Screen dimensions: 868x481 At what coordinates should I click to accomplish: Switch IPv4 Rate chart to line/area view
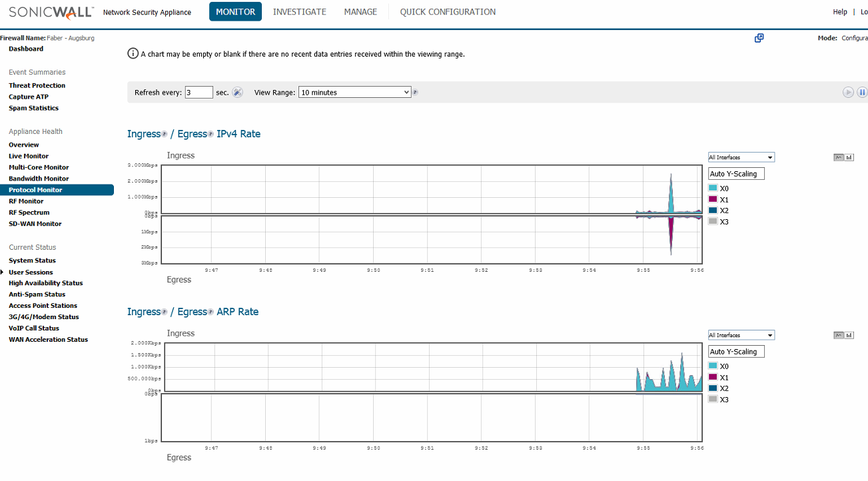839,158
